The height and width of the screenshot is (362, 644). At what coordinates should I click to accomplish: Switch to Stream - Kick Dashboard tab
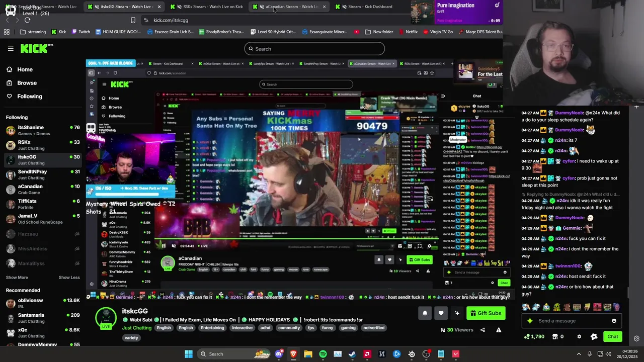click(x=370, y=7)
